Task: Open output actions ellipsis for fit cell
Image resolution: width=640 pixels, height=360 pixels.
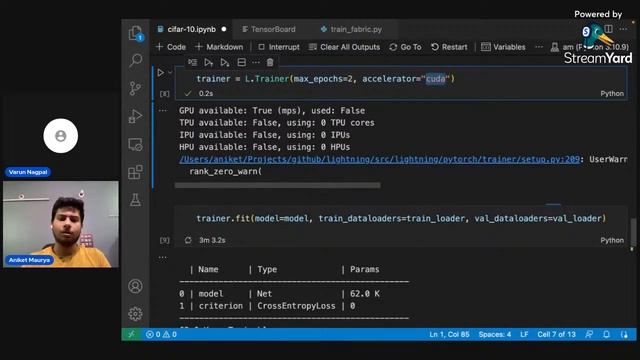Action: coord(162,258)
